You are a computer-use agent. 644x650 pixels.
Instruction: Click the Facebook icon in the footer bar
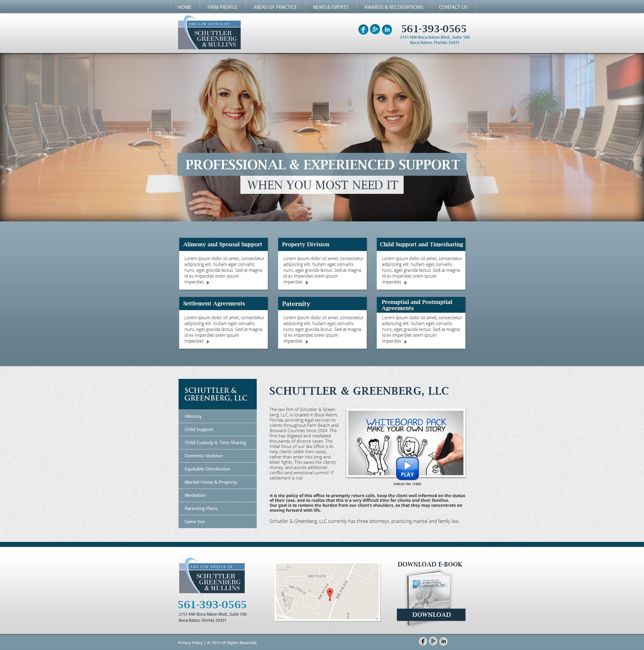[423, 642]
